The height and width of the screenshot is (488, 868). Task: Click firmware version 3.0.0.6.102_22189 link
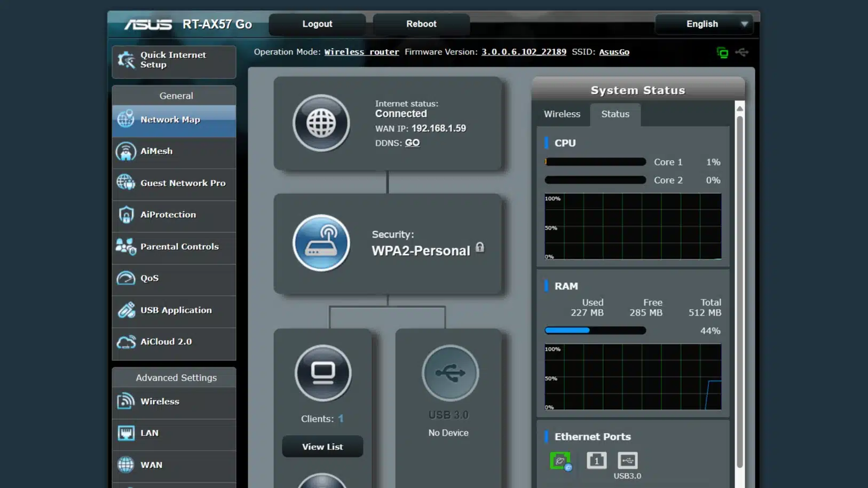click(524, 52)
